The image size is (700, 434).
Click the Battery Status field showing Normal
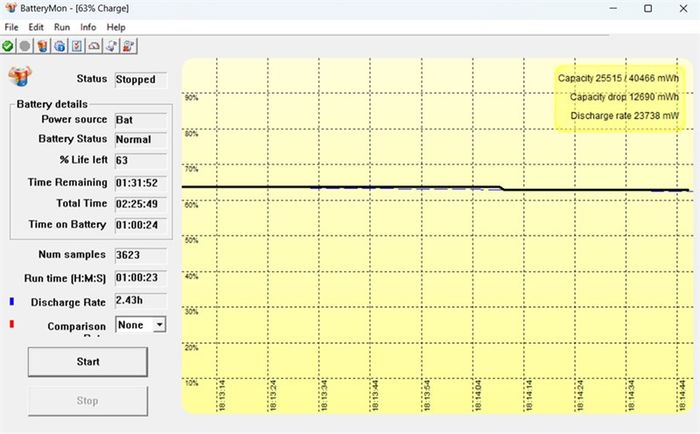coord(141,140)
